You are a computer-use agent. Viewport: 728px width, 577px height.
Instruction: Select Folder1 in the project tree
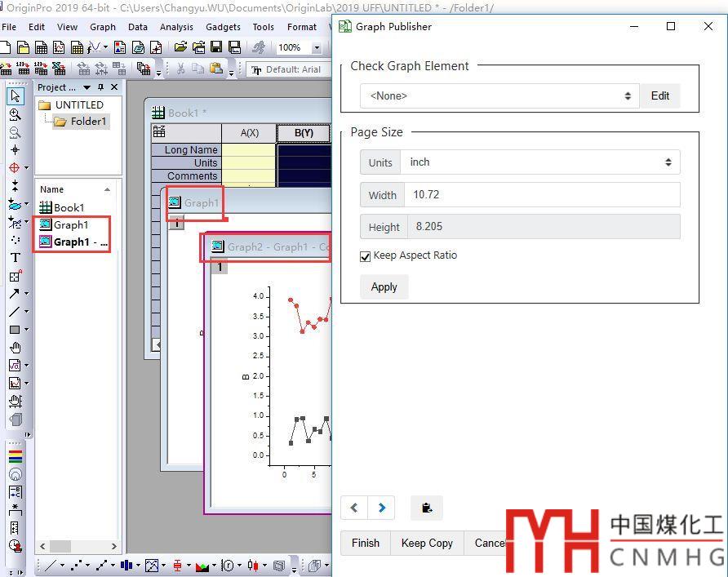click(x=87, y=122)
